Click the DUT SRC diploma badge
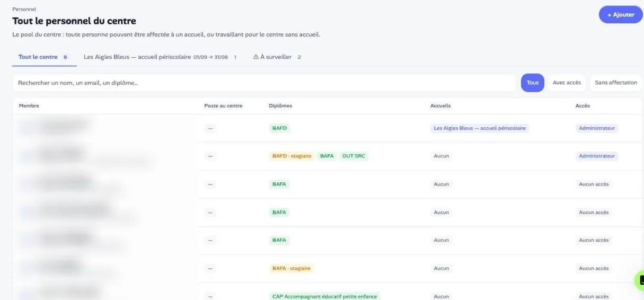644x300 pixels. point(354,156)
